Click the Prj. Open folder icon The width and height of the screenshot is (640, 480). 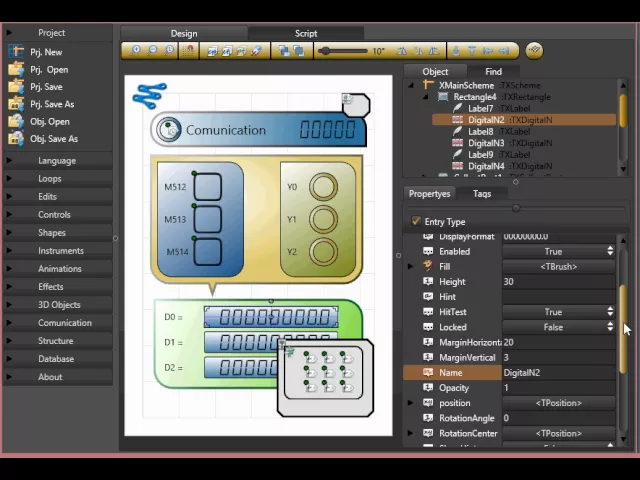[16, 69]
